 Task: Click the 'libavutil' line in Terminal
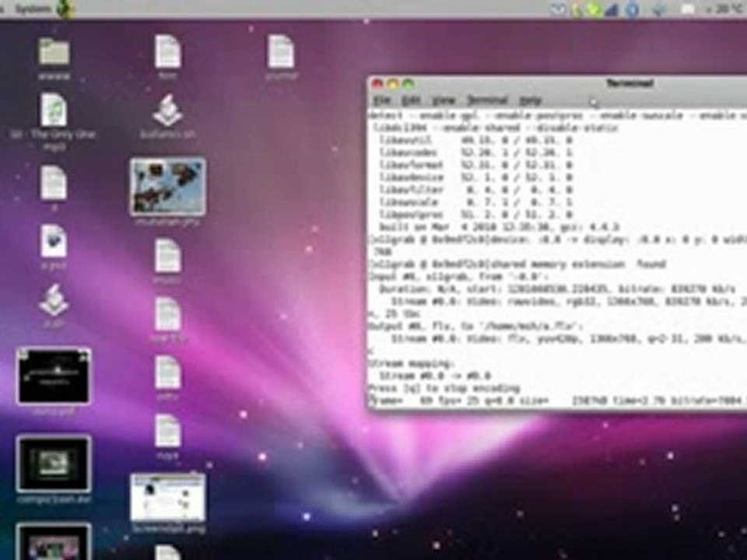476,140
